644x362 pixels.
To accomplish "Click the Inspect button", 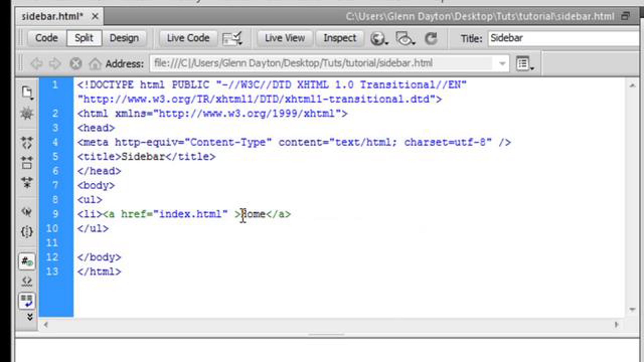I will 340,38.
